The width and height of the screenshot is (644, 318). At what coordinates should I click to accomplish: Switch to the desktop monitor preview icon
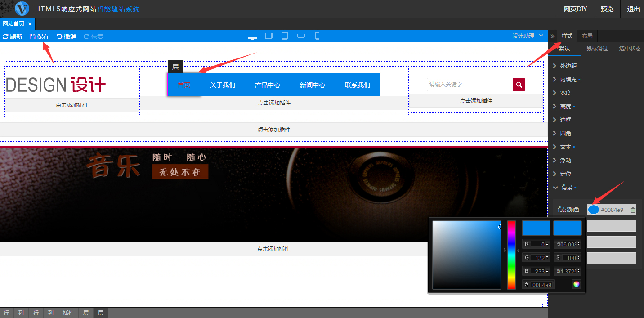[x=252, y=36]
